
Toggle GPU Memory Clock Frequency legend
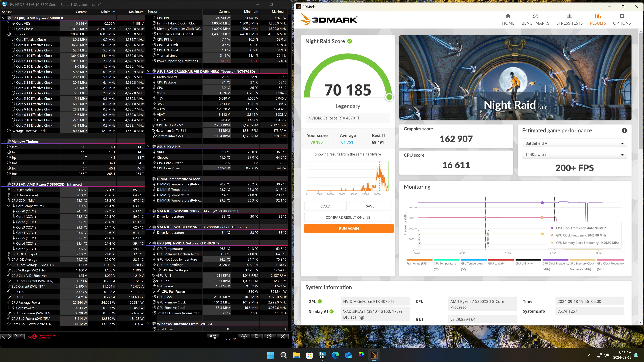click(582, 265)
